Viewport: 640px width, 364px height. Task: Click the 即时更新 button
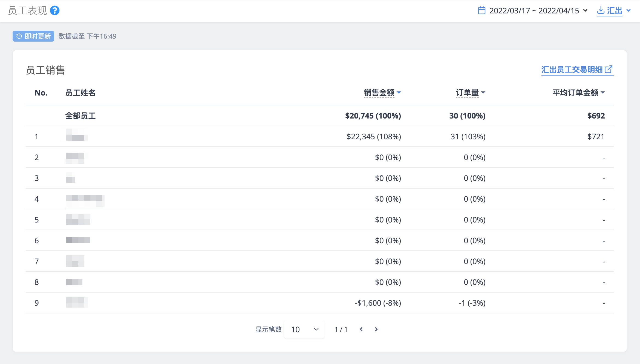[x=33, y=36]
